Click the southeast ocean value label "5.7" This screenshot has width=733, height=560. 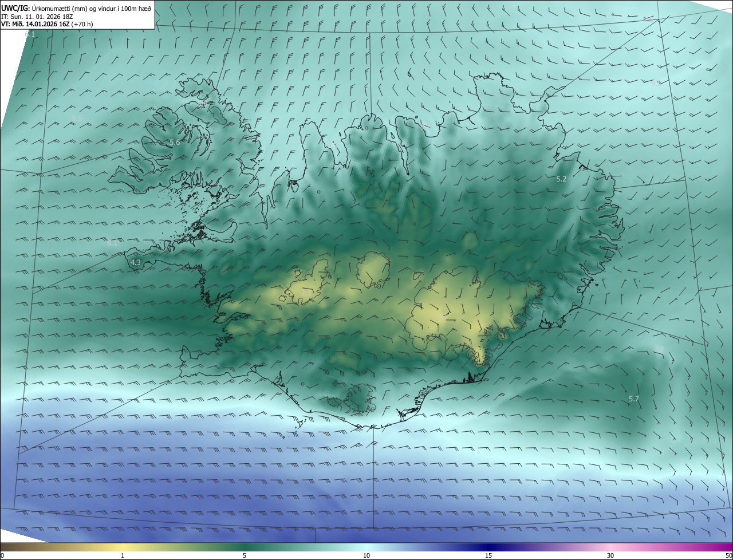click(634, 399)
